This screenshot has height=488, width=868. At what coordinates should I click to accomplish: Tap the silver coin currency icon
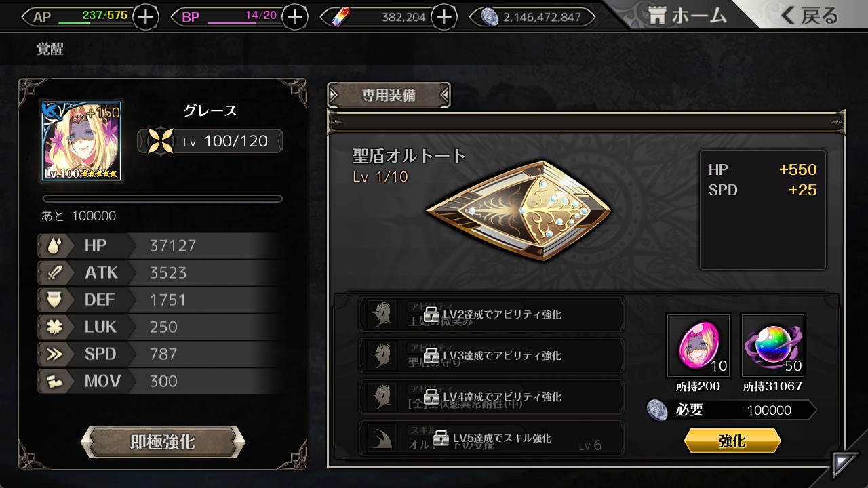point(490,17)
